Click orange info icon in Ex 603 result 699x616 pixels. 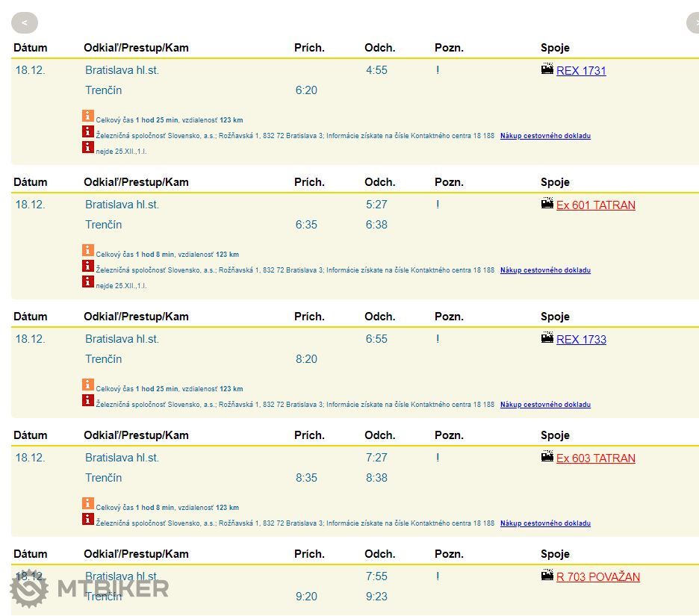[88, 504]
